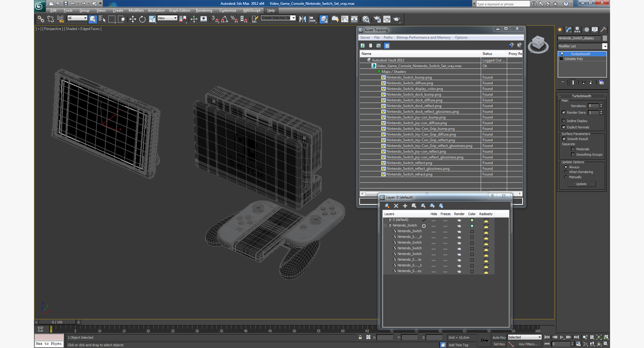Toggle the Auto Key button

point(499,338)
